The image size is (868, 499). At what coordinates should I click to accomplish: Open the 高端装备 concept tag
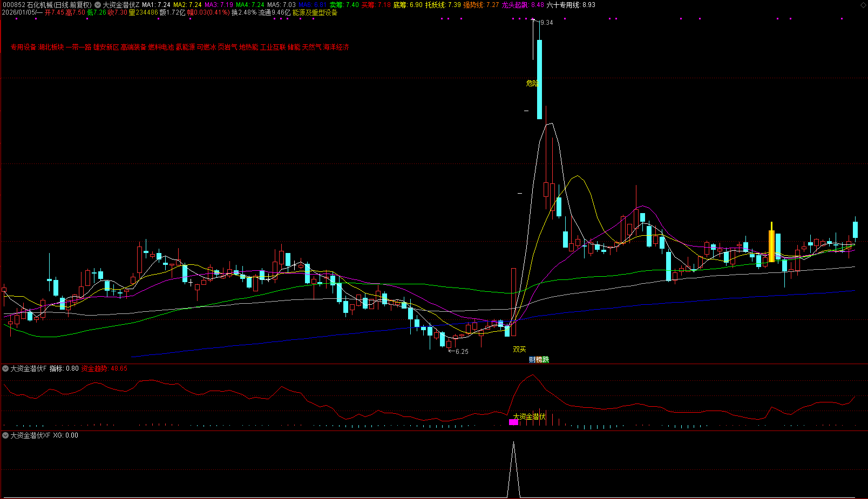133,47
